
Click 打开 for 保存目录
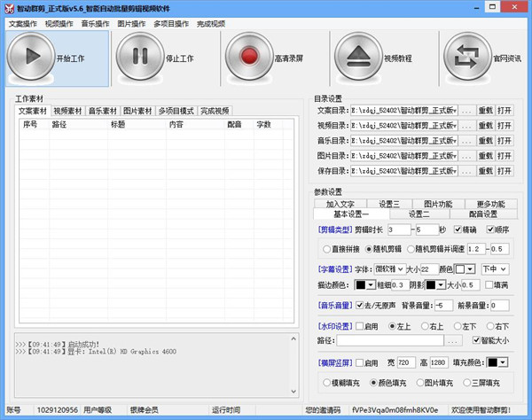(x=505, y=167)
